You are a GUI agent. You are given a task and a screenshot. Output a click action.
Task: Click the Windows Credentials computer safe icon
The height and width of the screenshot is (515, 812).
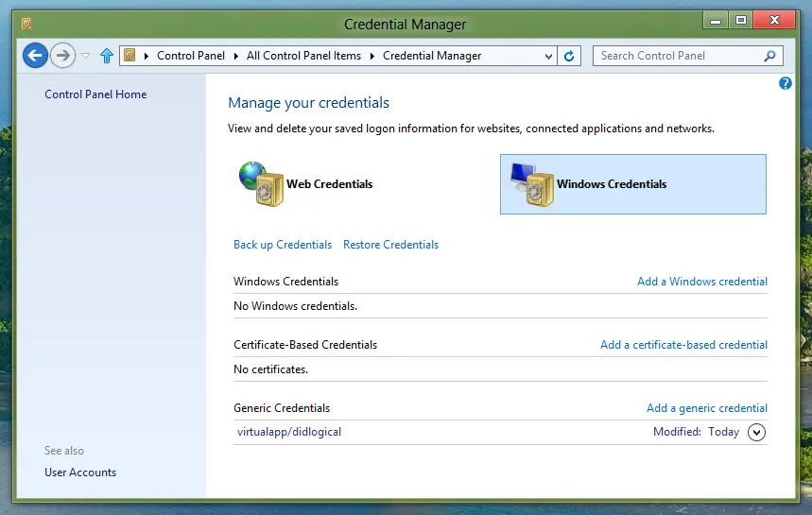(532, 185)
